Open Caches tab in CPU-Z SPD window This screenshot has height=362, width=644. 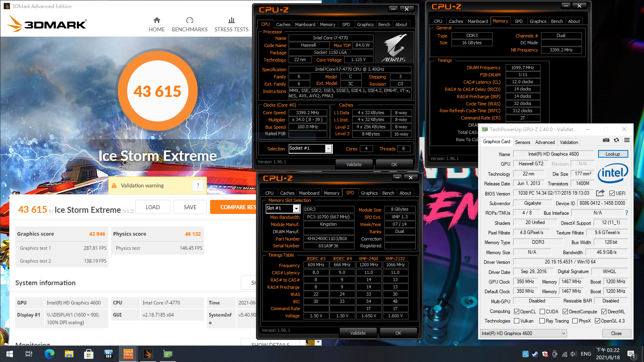pyautogui.click(x=287, y=193)
